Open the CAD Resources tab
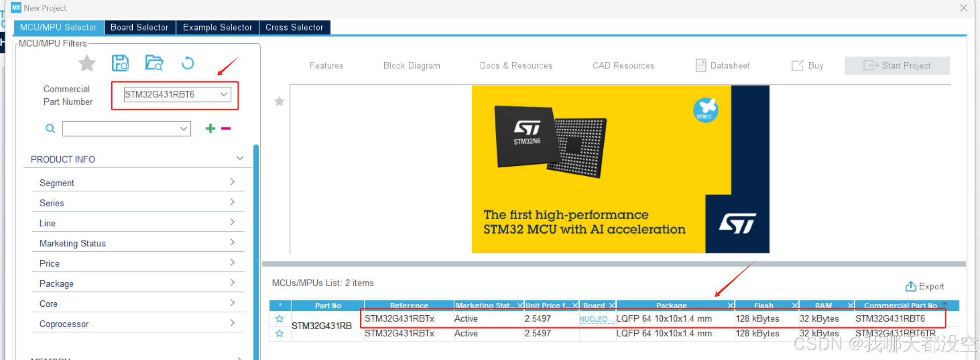This screenshot has width=980, height=360. tap(623, 66)
